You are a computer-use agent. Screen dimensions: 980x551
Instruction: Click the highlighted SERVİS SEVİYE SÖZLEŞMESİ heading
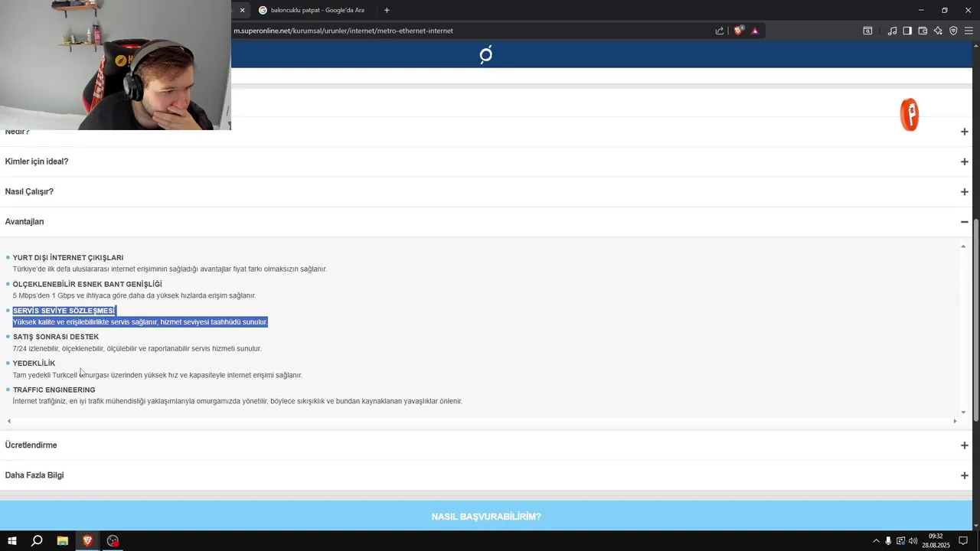point(64,311)
